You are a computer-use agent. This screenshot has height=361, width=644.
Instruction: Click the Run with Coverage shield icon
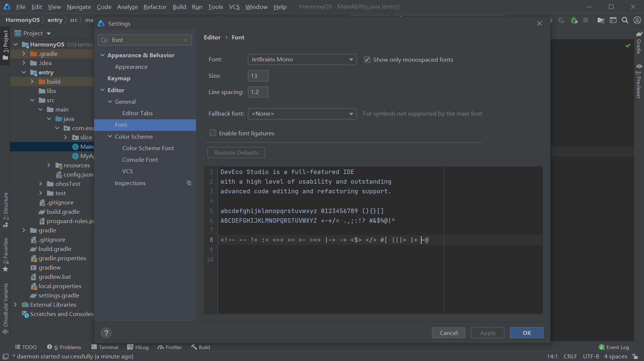pos(561,20)
